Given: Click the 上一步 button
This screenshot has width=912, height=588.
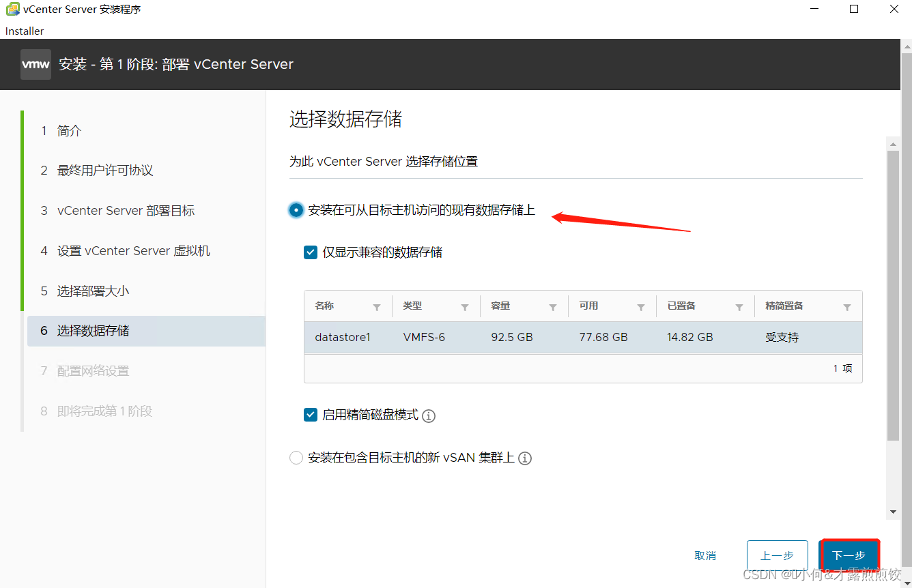Looking at the screenshot, I should click(778, 556).
